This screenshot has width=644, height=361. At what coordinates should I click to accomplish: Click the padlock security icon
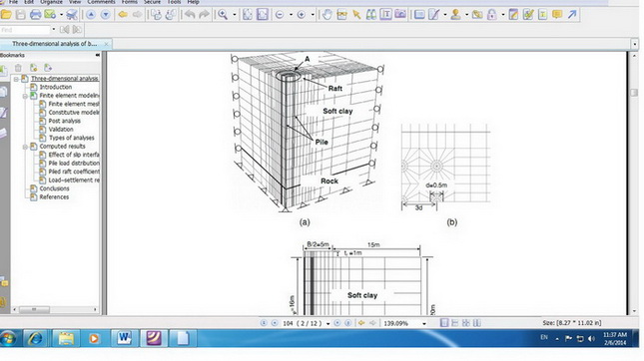491,15
